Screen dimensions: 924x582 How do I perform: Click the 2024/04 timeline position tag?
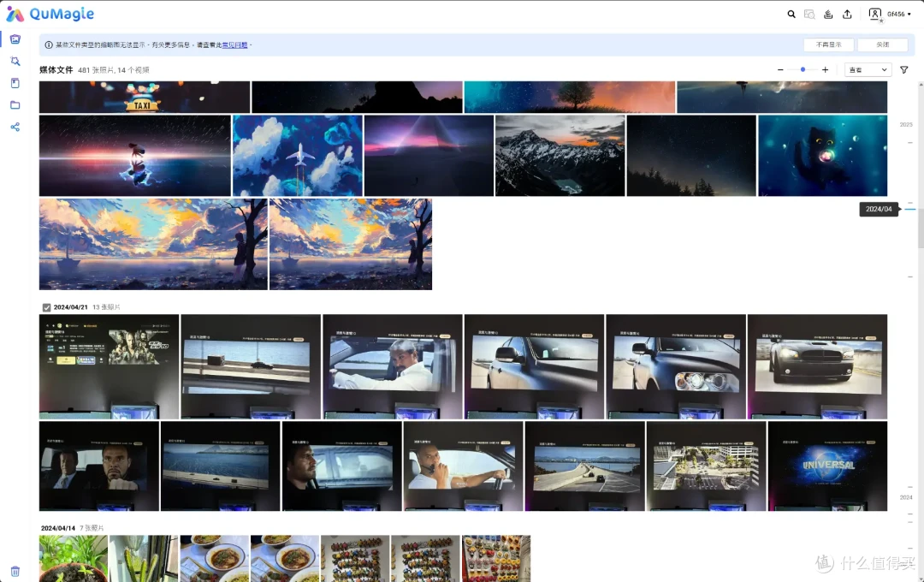coord(879,209)
